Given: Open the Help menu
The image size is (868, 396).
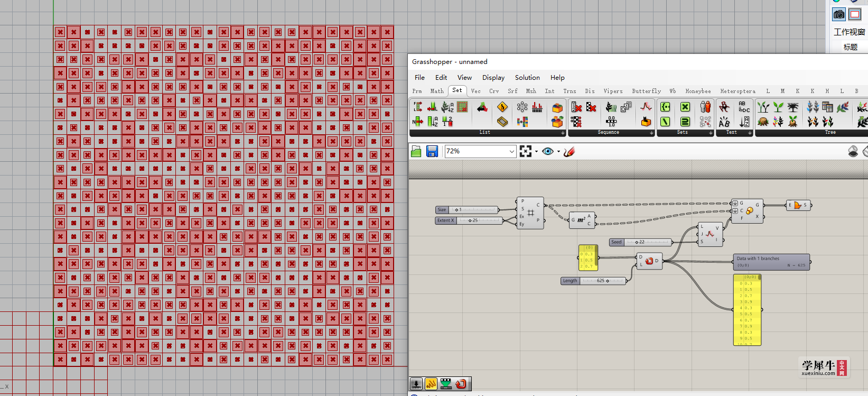Looking at the screenshot, I should tap(557, 77).
